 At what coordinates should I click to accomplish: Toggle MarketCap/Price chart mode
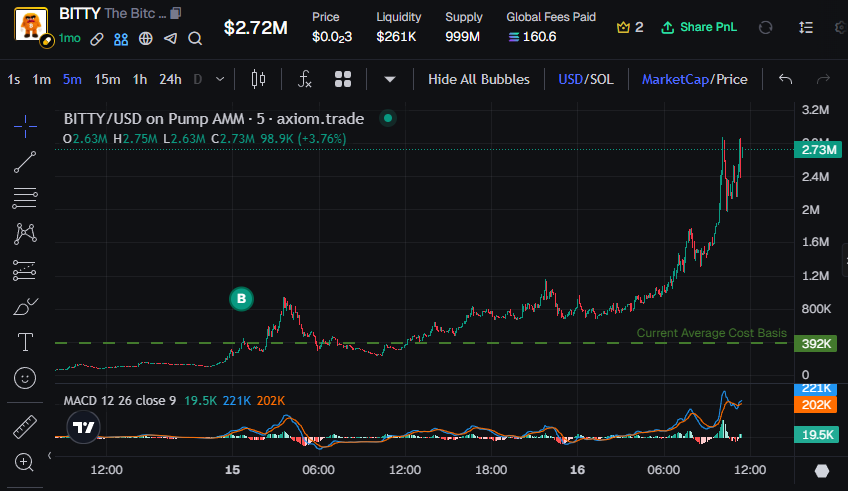coord(694,79)
